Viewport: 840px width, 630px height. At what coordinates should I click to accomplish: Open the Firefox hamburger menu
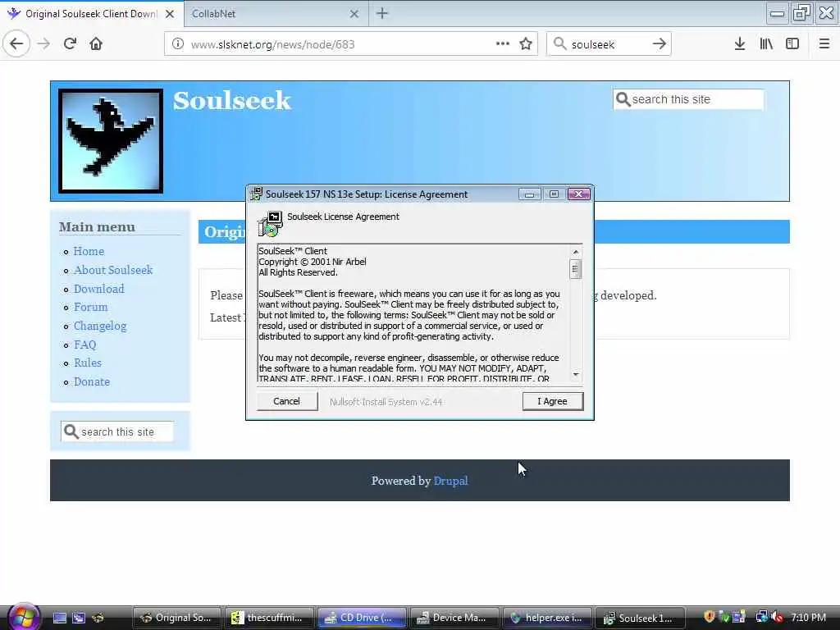click(x=824, y=44)
